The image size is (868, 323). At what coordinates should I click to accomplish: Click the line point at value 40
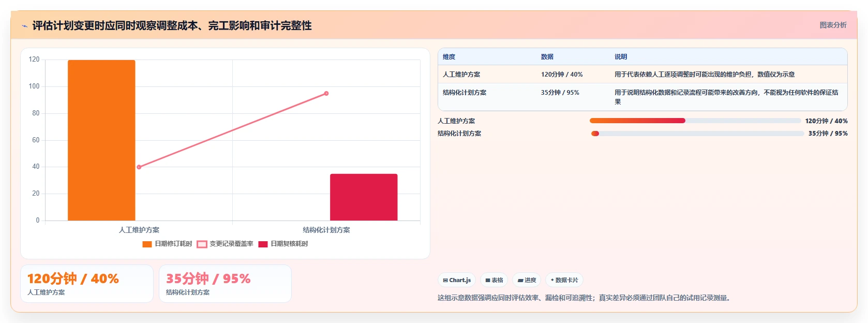tap(139, 167)
